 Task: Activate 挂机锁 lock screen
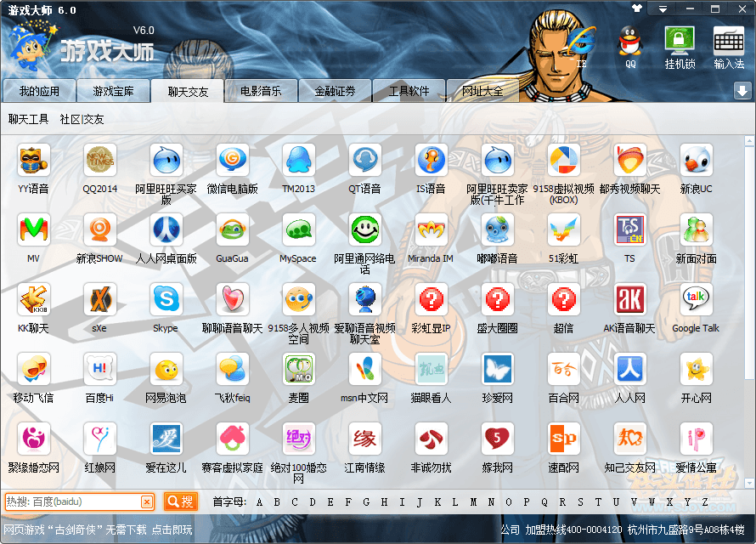pos(680,47)
